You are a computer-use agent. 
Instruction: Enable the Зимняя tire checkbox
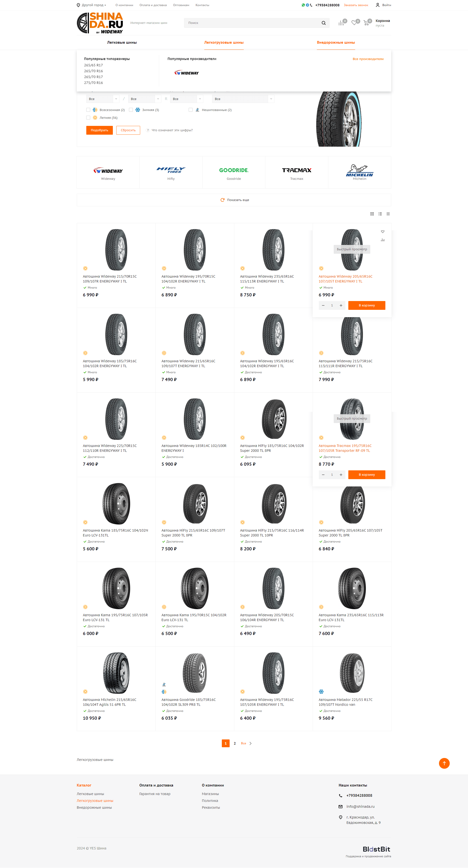point(131,110)
